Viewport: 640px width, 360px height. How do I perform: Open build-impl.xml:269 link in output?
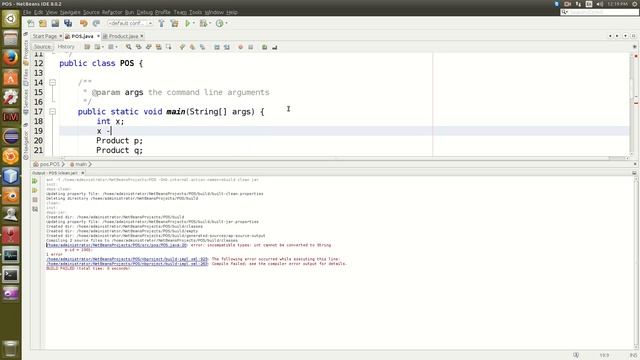pos(127,264)
